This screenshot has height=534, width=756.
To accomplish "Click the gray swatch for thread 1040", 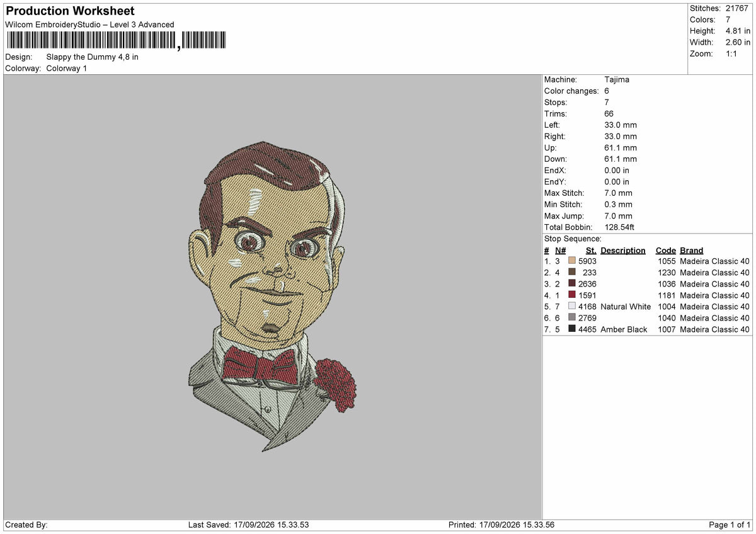I will tap(572, 317).
